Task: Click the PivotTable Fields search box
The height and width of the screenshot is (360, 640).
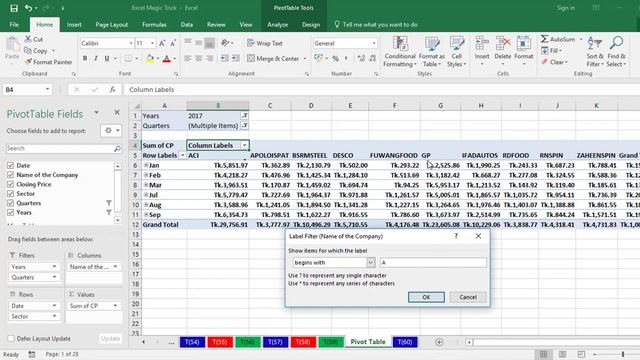Action: [64, 148]
